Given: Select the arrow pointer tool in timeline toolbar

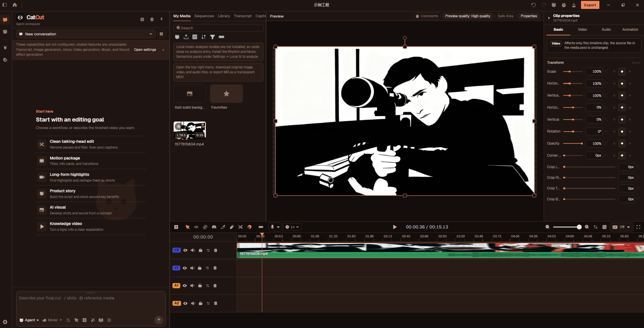Looking at the screenshot, I should click(187, 227).
